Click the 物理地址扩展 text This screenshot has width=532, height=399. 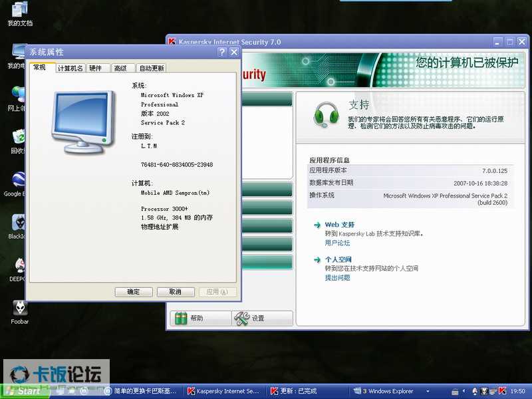160,227
